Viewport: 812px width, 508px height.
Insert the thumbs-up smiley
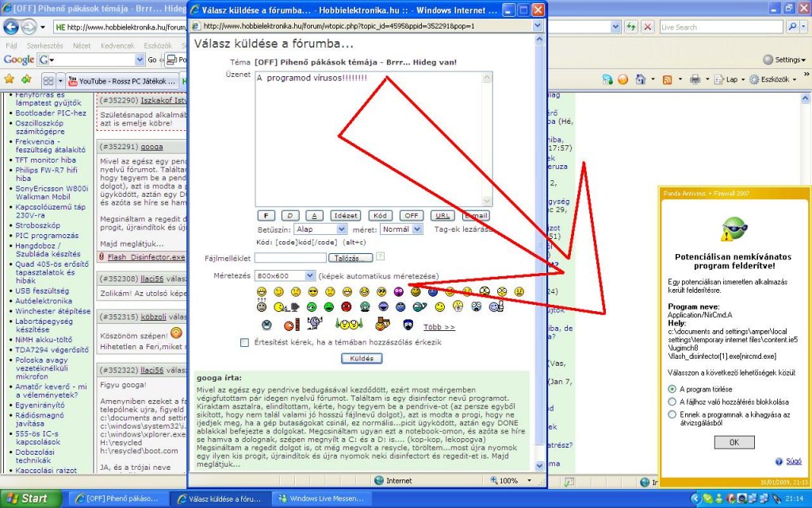tap(496, 307)
